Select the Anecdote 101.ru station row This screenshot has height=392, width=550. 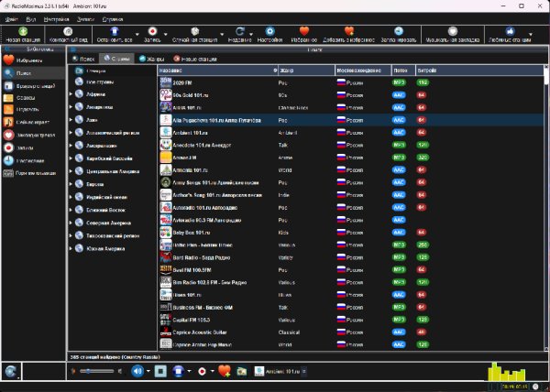click(x=351, y=145)
